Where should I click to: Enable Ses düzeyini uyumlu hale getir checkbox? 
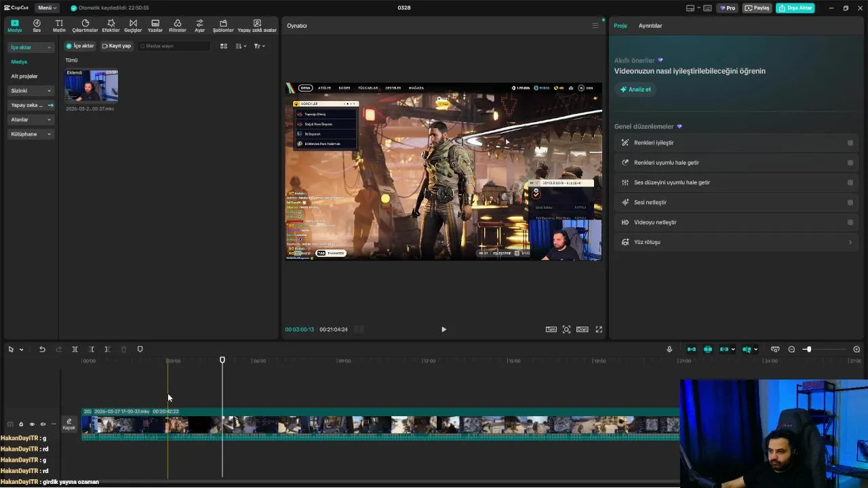click(850, 182)
